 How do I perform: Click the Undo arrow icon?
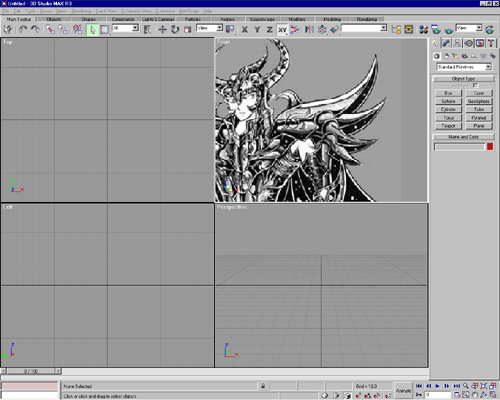pyautogui.click(x=22, y=29)
